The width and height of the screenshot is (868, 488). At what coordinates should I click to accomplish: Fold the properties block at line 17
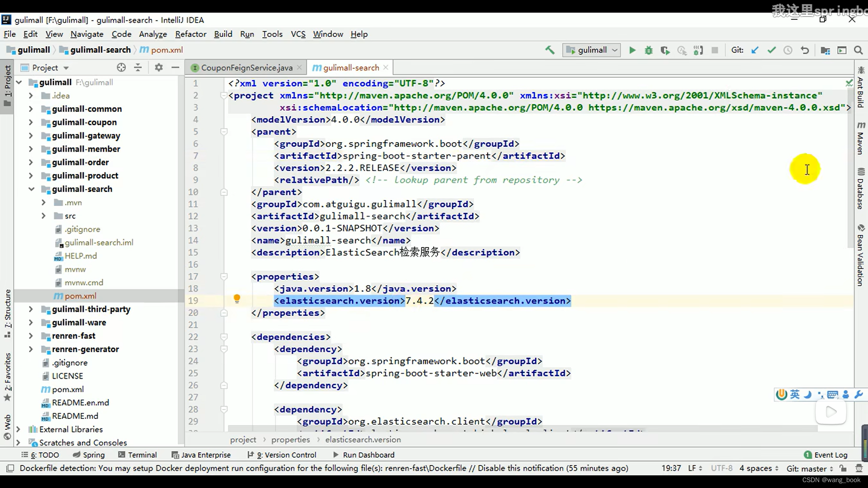223,277
